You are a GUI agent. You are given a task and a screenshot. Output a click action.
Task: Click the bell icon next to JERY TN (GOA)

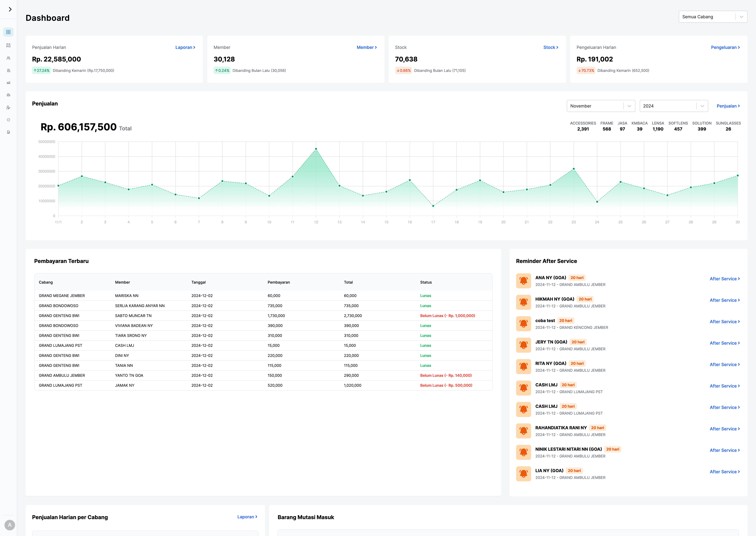(523, 345)
